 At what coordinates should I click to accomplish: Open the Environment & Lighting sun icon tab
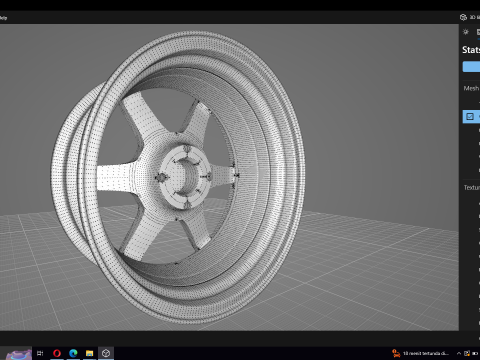[466, 32]
